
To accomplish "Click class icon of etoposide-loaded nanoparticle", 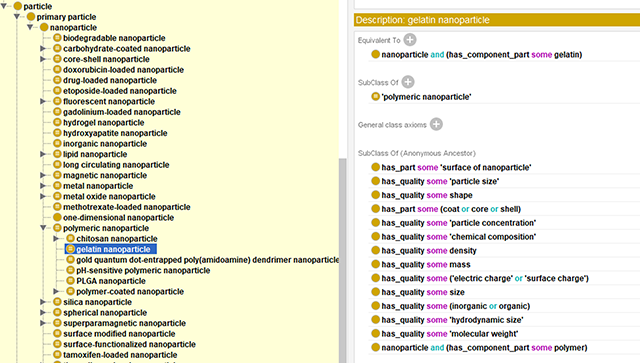I will tap(57, 91).
